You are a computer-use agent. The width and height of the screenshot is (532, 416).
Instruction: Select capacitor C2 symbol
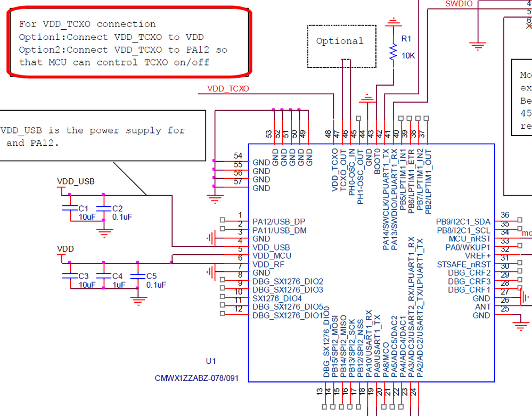[104, 208]
